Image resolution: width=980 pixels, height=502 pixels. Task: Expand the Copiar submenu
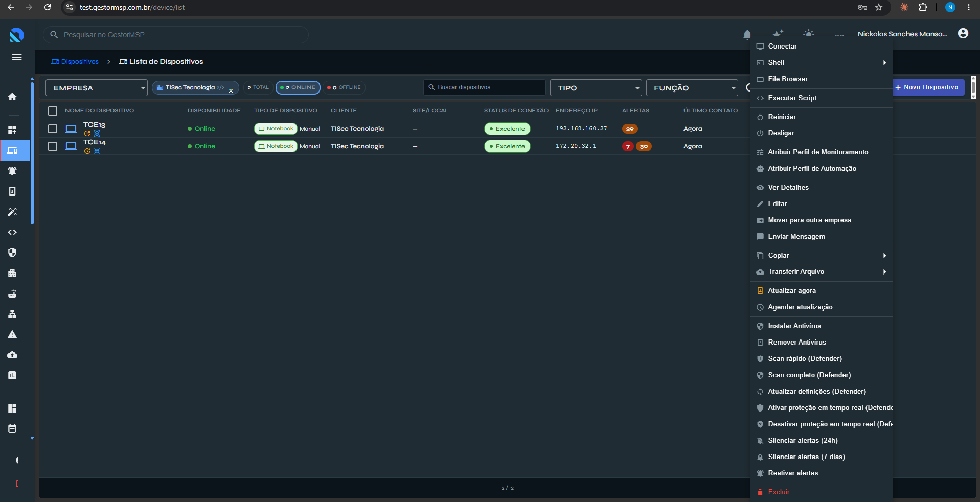pos(822,256)
